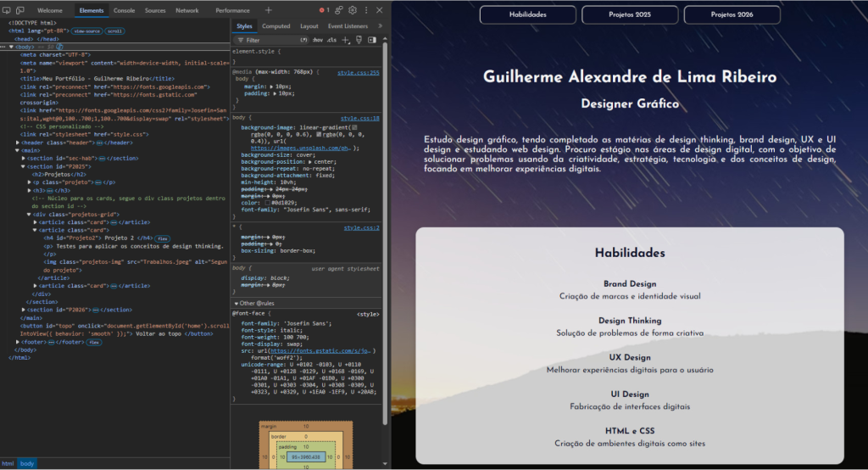This screenshot has width=868, height=470.
Task: Open style.css:2 source link
Action: (x=361, y=228)
